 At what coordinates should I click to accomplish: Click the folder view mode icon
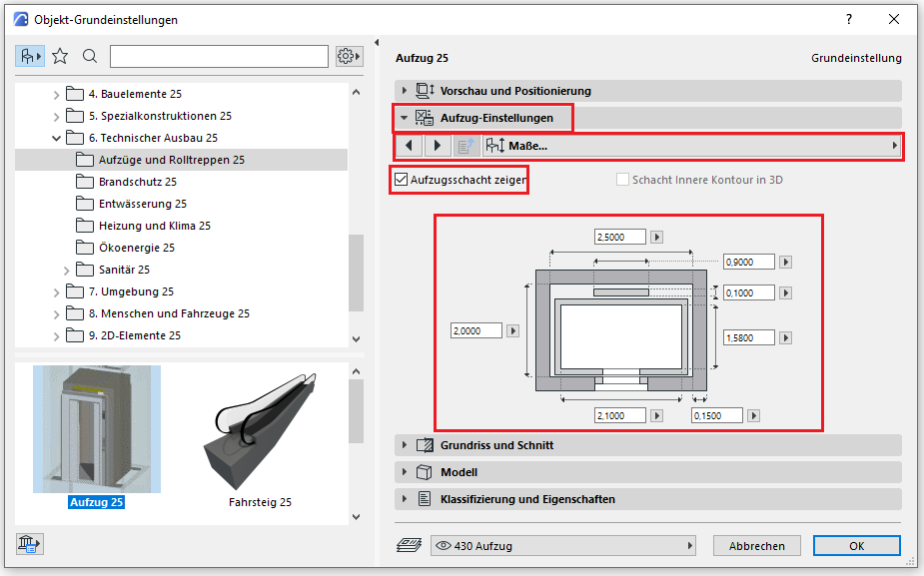point(29,57)
